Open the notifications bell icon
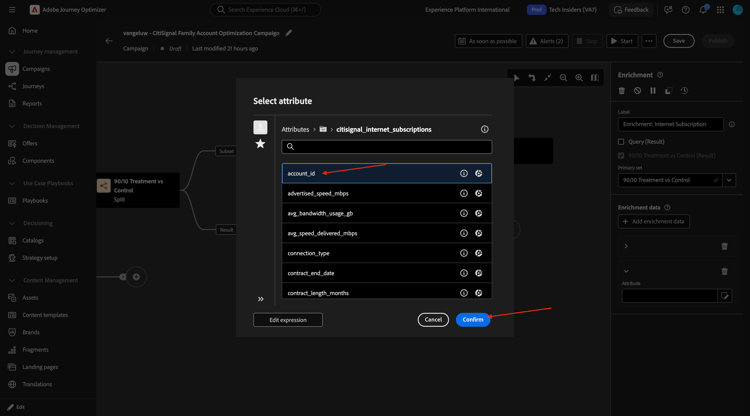The height and width of the screenshot is (416, 750). pos(703,10)
